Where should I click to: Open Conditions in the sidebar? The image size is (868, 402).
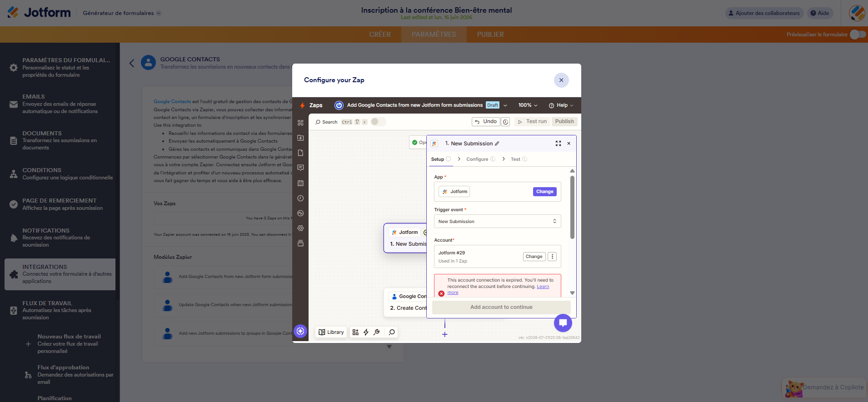60,174
